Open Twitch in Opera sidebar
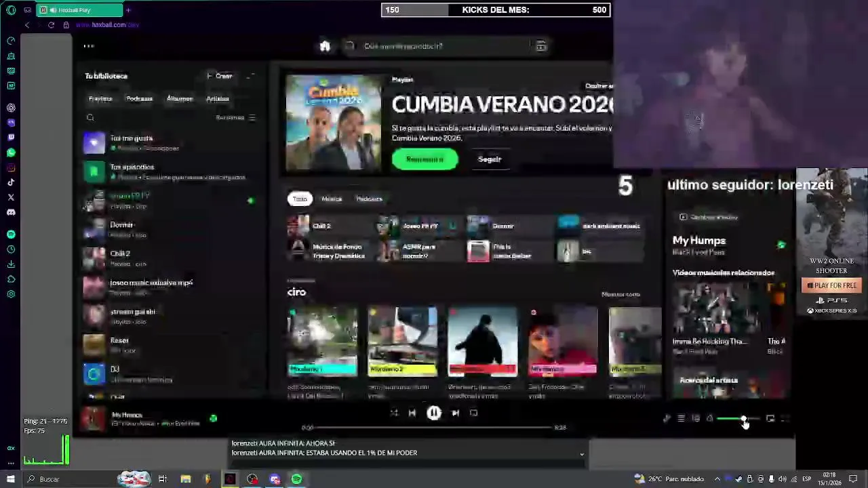This screenshot has width=868, height=488. pos(11,138)
